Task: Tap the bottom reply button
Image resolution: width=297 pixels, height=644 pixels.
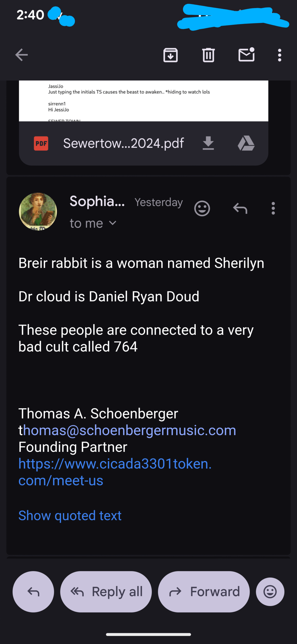Action: (x=33, y=592)
